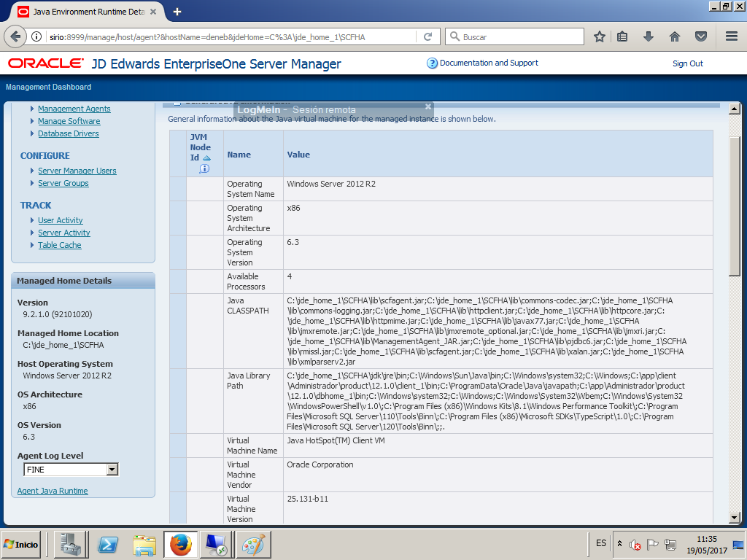Reload the current page
Viewport: 747px width, 560px height.
click(427, 36)
